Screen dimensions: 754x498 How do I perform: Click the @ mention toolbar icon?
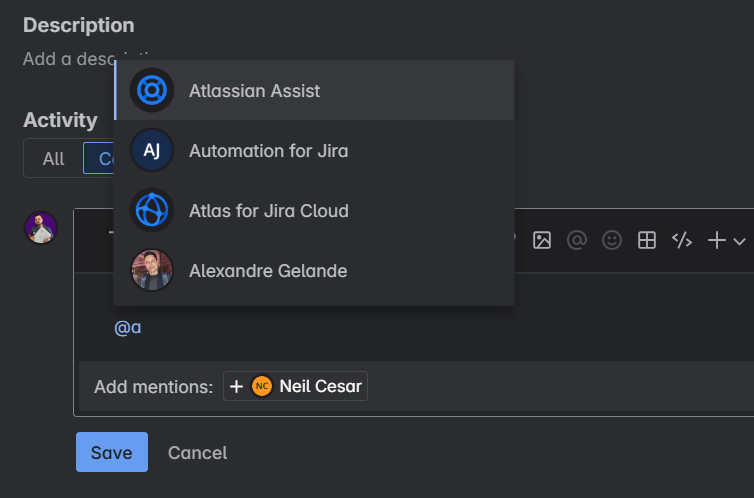coord(576,240)
